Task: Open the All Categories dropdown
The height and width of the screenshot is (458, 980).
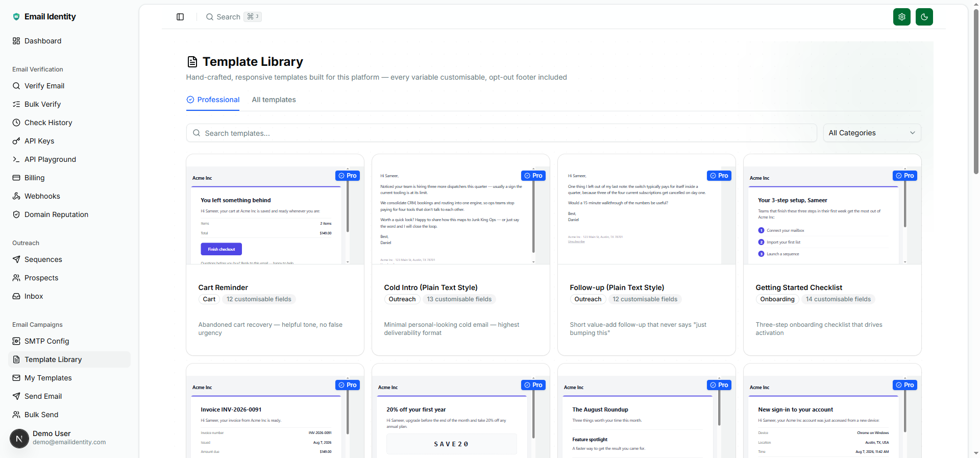Action: 872,133
